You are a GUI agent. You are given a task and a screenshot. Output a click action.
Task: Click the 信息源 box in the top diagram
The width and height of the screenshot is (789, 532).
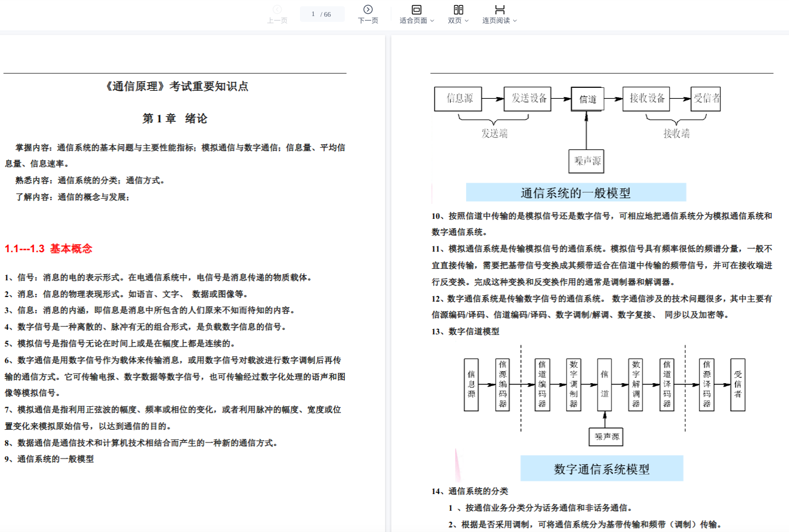(458, 99)
